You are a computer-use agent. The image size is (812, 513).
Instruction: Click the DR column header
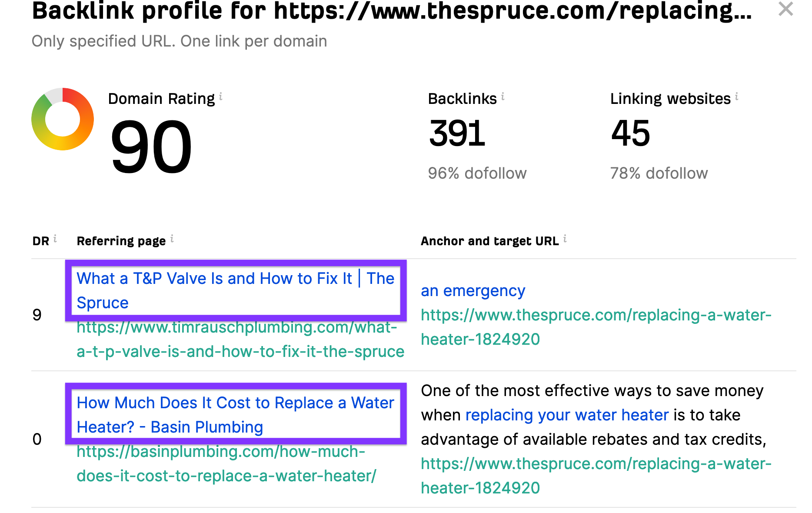point(41,241)
